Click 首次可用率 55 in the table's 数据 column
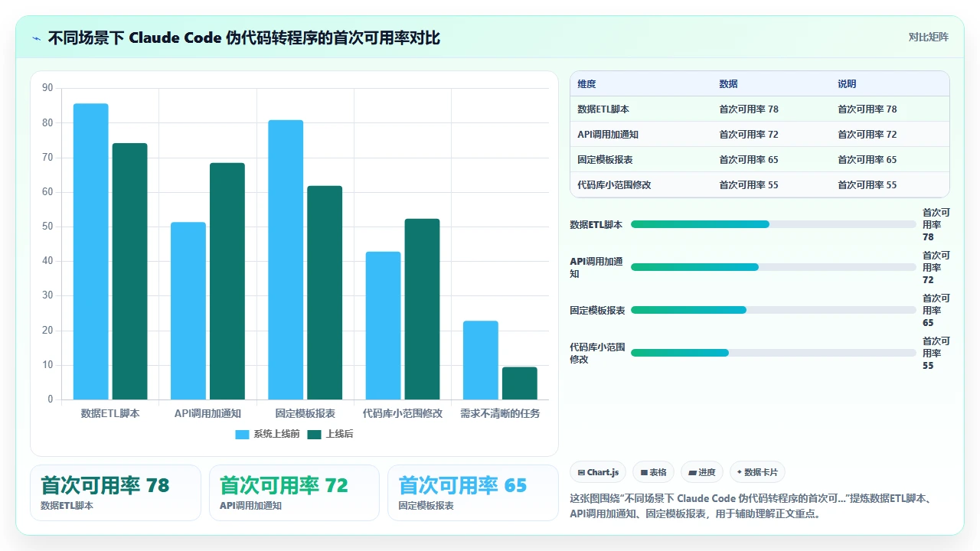This screenshot has width=980, height=551. (749, 185)
